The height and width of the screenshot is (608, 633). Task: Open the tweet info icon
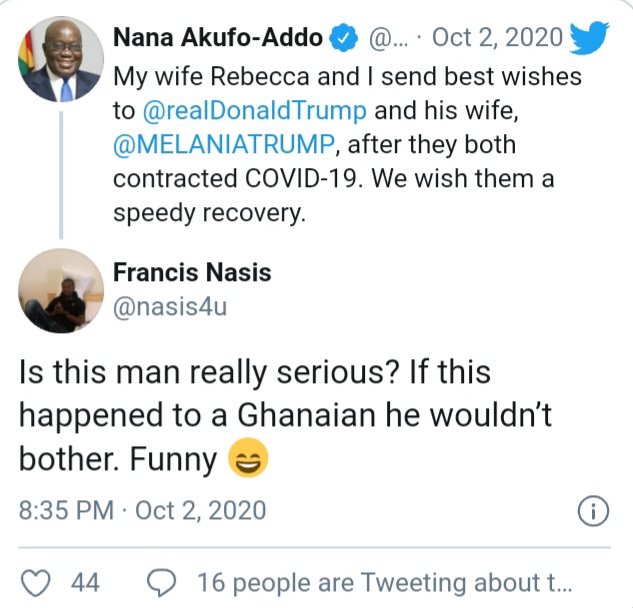[x=593, y=512]
